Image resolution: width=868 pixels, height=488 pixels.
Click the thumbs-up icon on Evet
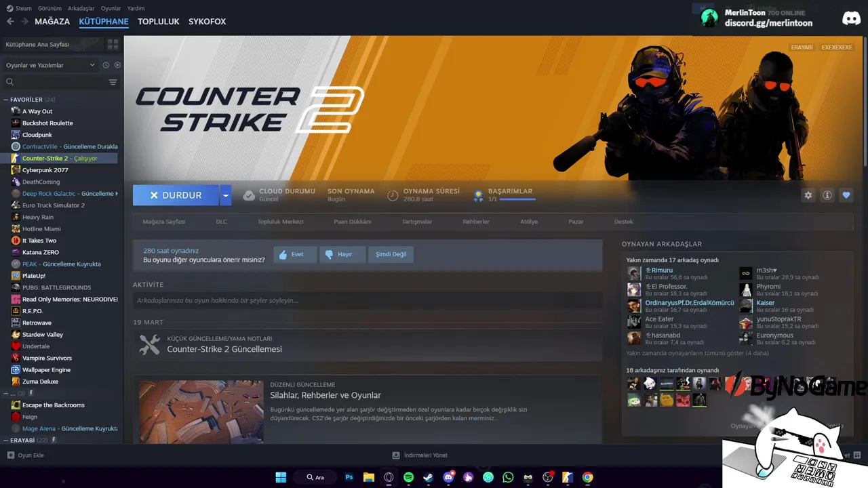pos(283,254)
